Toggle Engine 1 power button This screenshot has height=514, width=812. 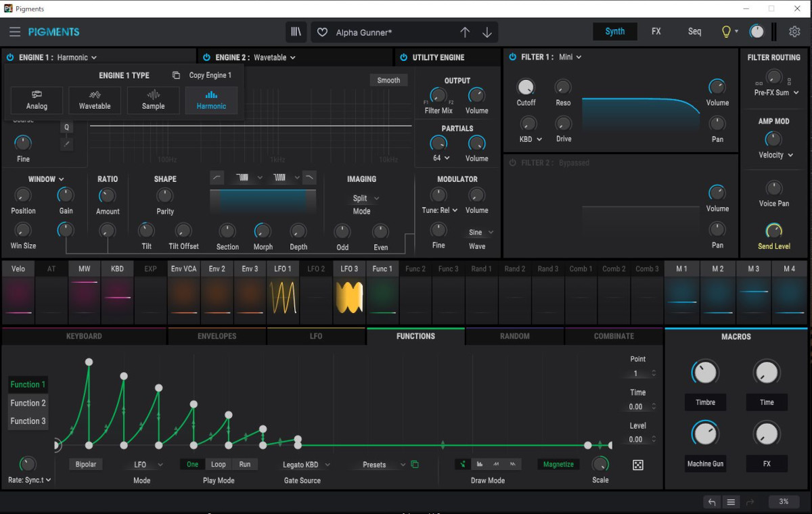[10, 57]
